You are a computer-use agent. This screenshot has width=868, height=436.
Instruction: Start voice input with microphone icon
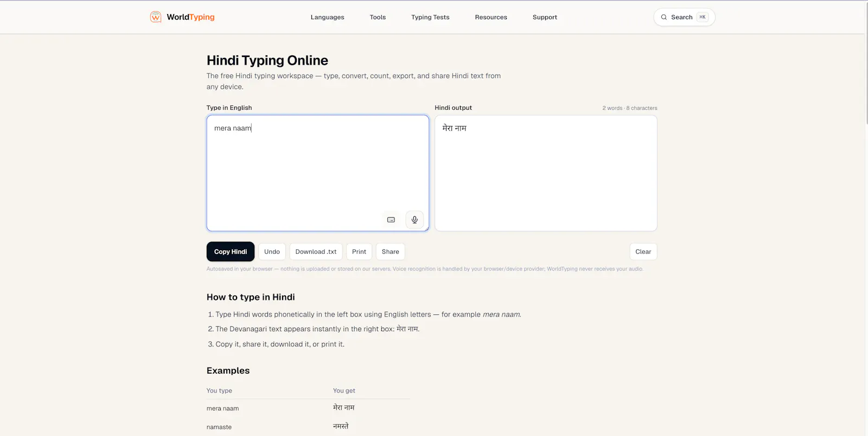point(414,220)
